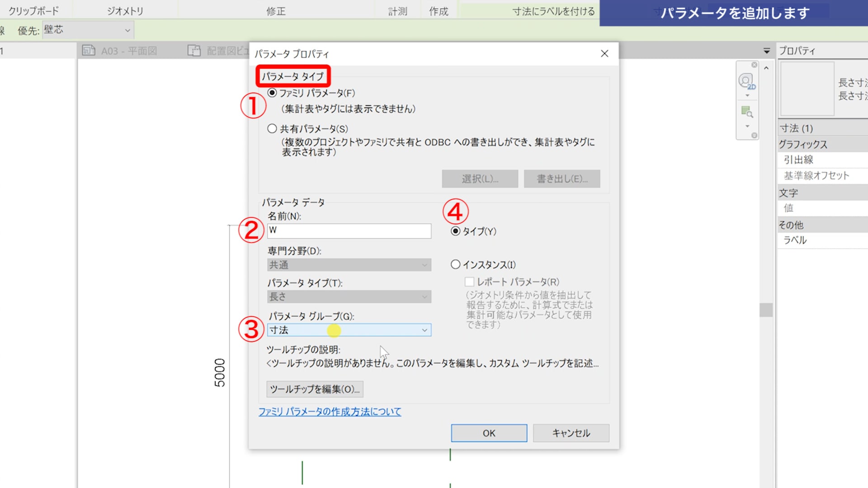868x488 pixels.
Task: Click the zoom region icon in navigation bar
Action: coord(746,112)
